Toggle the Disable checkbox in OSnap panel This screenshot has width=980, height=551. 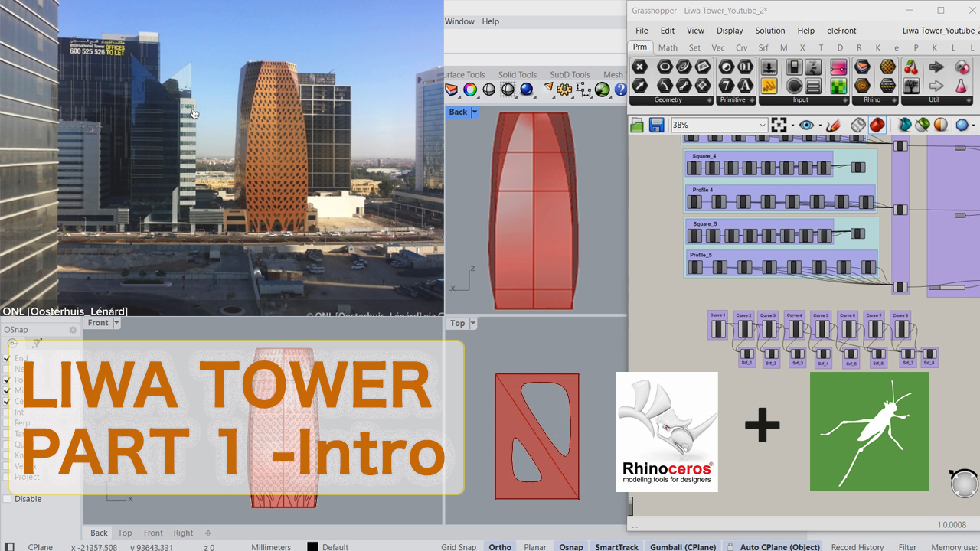8,499
